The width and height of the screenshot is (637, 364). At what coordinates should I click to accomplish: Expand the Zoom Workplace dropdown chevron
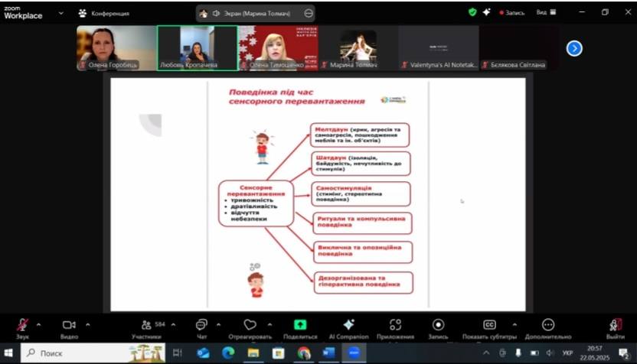[61, 13]
